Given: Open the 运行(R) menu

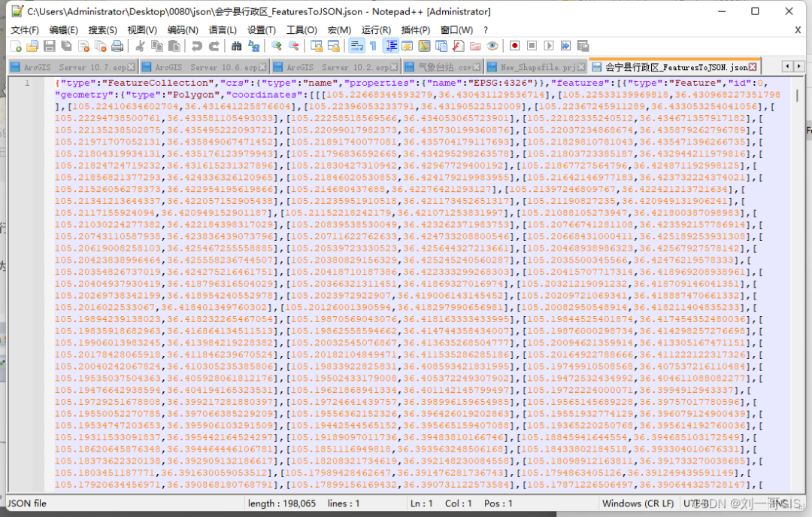Looking at the screenshot, I should 376,30.
